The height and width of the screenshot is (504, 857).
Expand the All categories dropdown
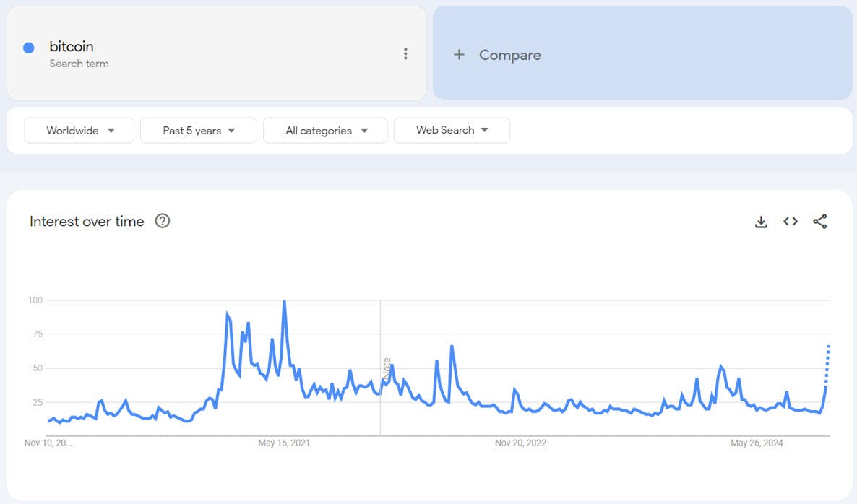pos(325,131)
